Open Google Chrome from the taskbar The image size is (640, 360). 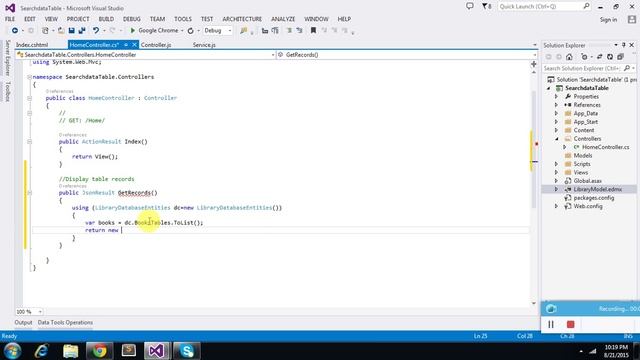tap(100, 351)
